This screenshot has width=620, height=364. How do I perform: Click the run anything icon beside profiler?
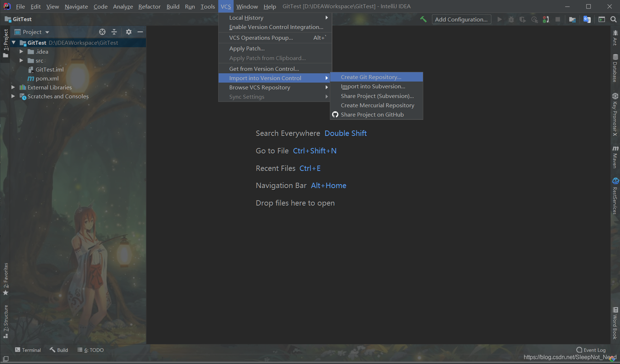546,19
